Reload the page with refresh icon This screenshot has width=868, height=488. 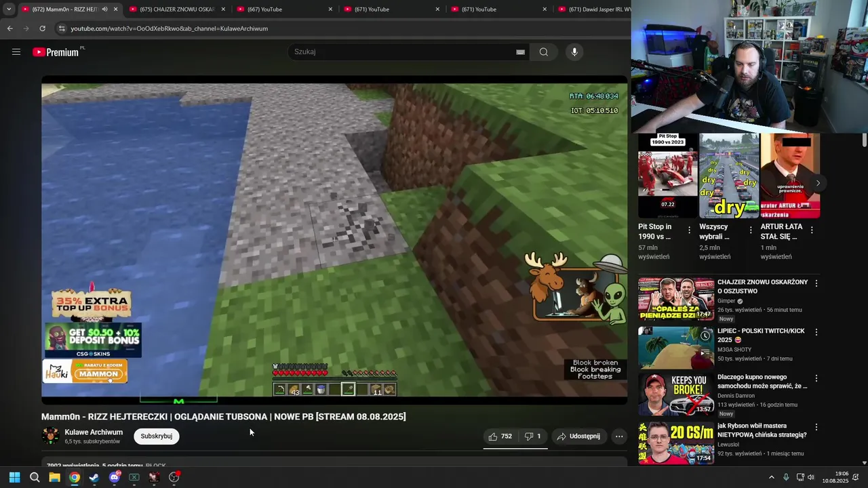coord(42,28)
